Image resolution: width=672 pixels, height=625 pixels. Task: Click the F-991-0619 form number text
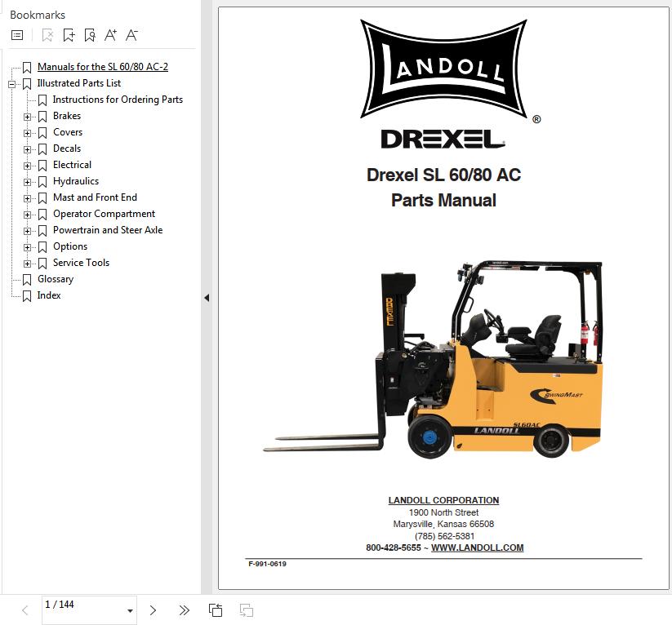pos(268,564)
